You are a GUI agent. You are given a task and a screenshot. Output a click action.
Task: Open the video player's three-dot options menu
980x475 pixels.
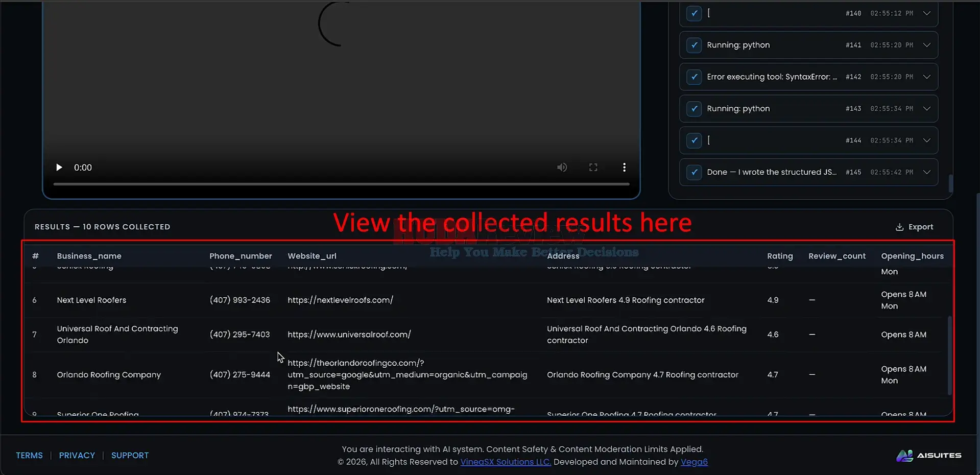click(x=624, y=168)
